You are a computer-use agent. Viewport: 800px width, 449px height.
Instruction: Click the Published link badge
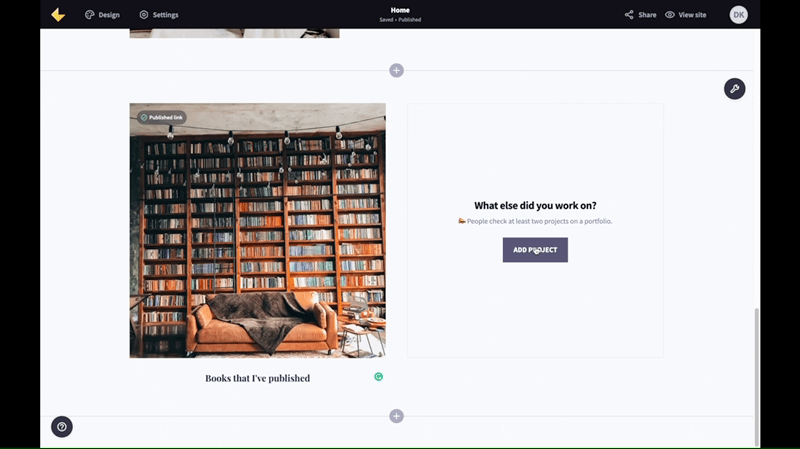point(162,117)
